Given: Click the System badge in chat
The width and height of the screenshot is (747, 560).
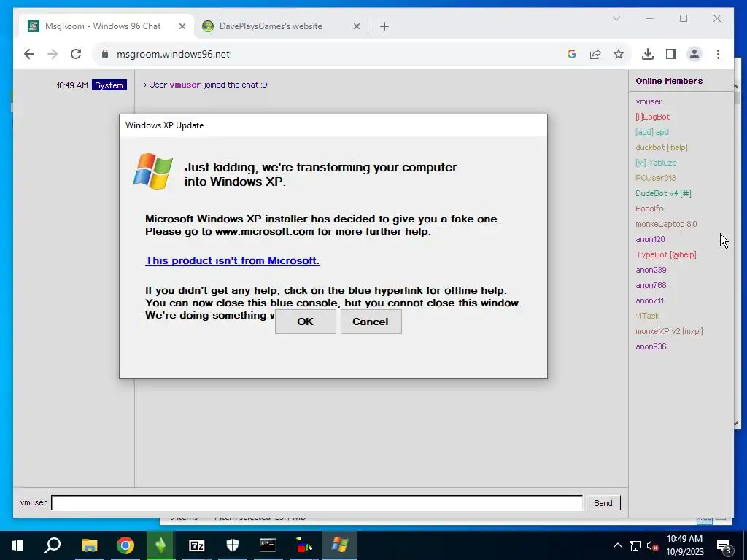Looking at the screenshot, I should (x=109, y=85).
